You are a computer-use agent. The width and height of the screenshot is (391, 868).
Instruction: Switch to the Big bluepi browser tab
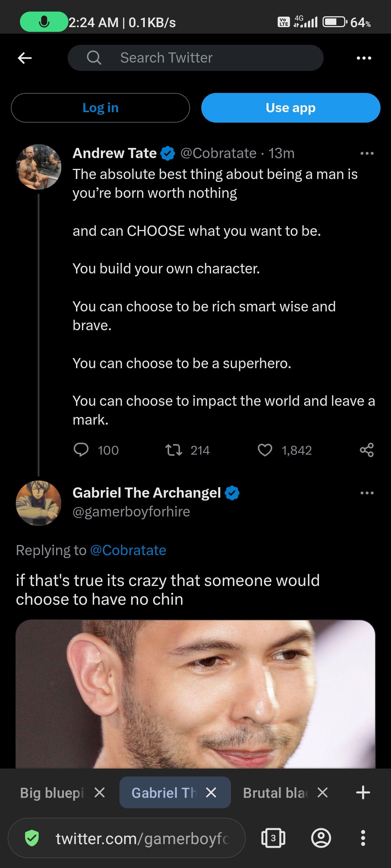[52, 793]
